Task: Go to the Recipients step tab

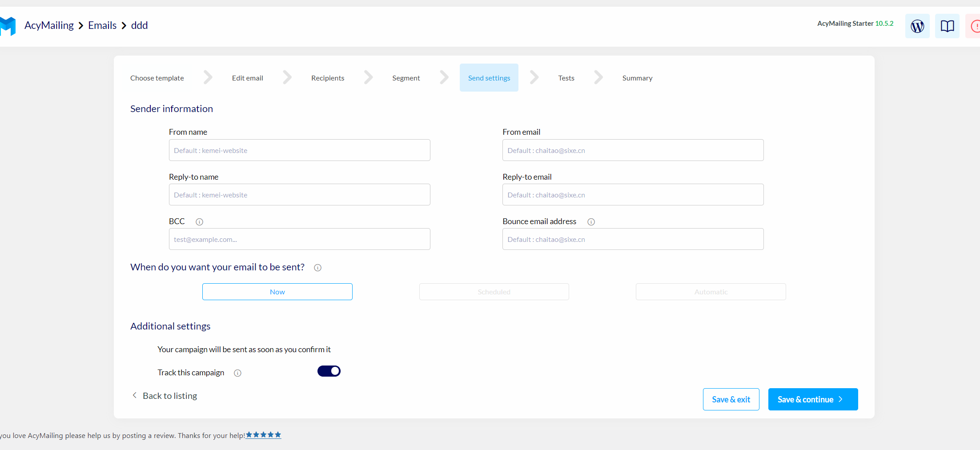Action: (328, 78)
